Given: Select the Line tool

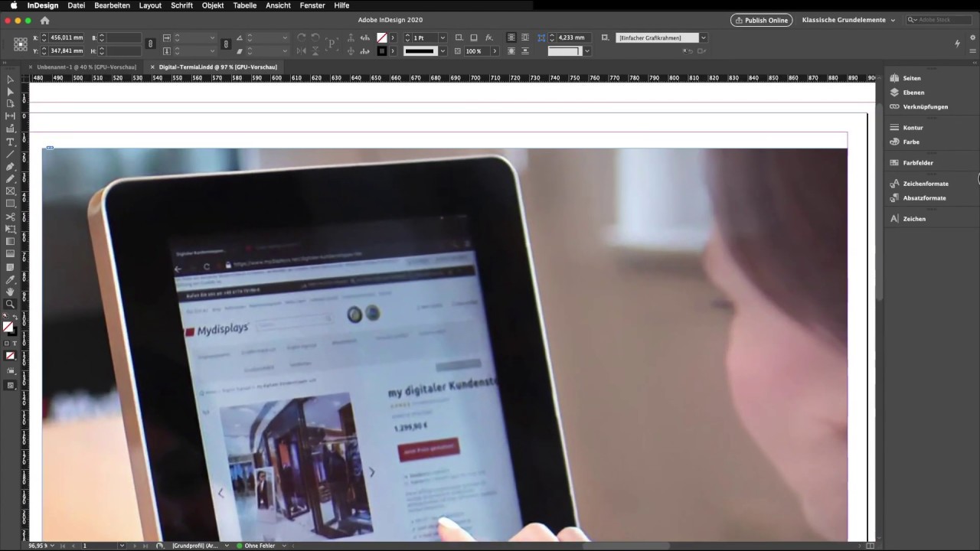Looking at the screenshot, I should click(10, 155).
